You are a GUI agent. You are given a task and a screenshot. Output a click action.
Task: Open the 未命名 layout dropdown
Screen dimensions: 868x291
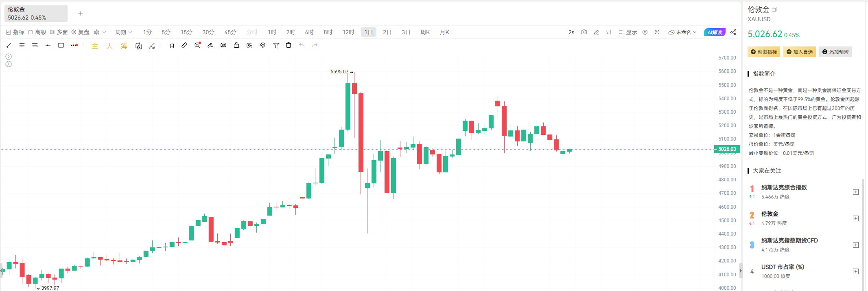click(683, 32)
